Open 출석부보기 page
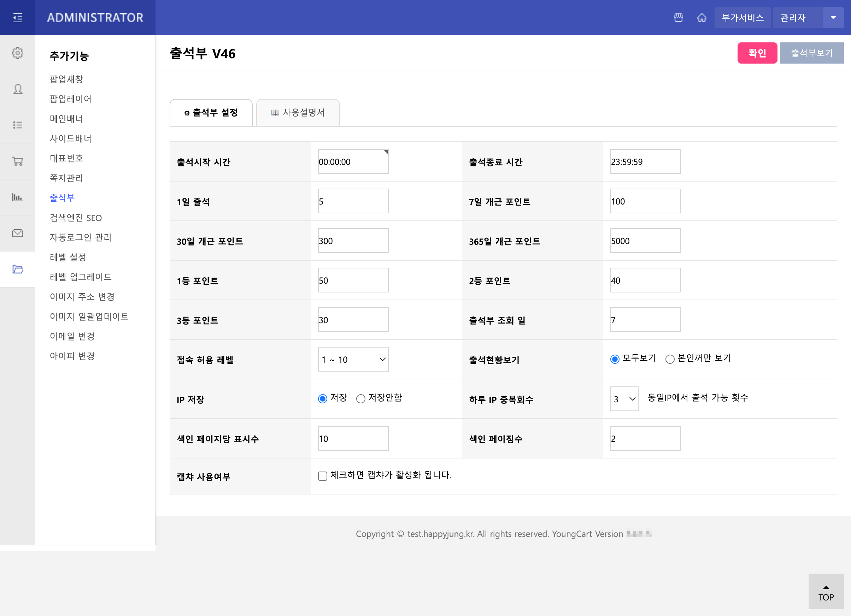851x616 pixels. (812, 53)
